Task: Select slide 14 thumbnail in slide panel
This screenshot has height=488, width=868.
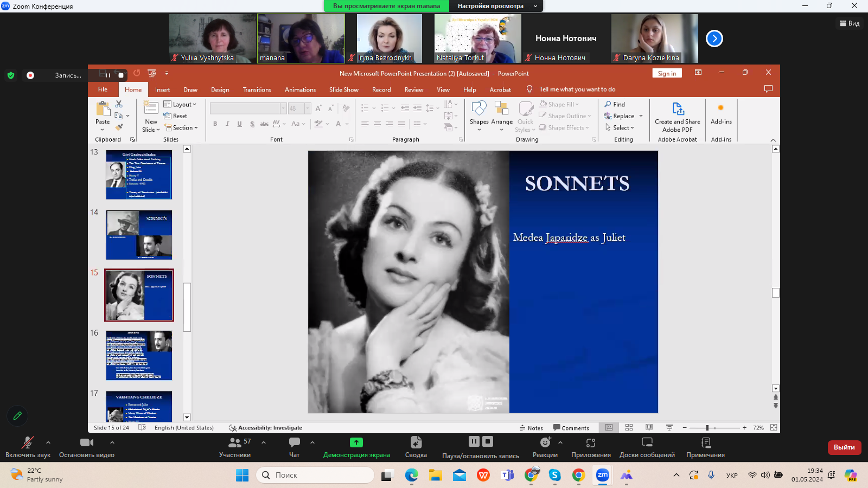Action: (x=139, y=235)
